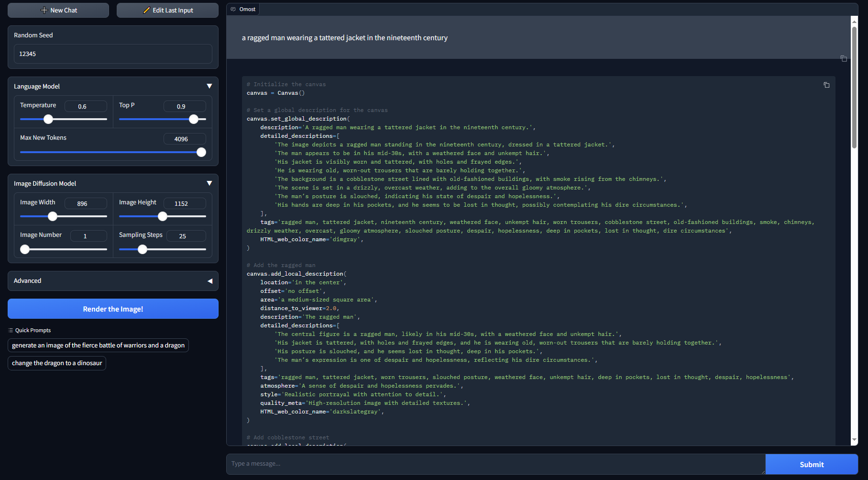
Task: Move the Top P slider
Action: 194,119
